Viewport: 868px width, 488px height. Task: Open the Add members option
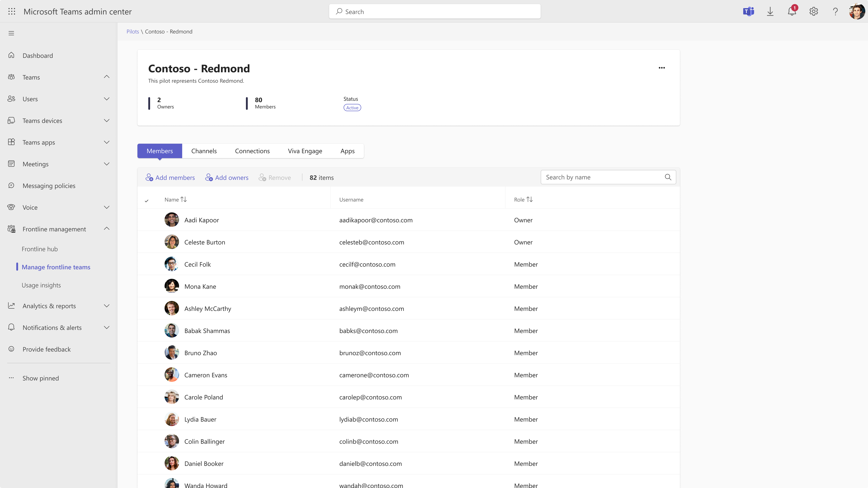[x=170, y=177]
